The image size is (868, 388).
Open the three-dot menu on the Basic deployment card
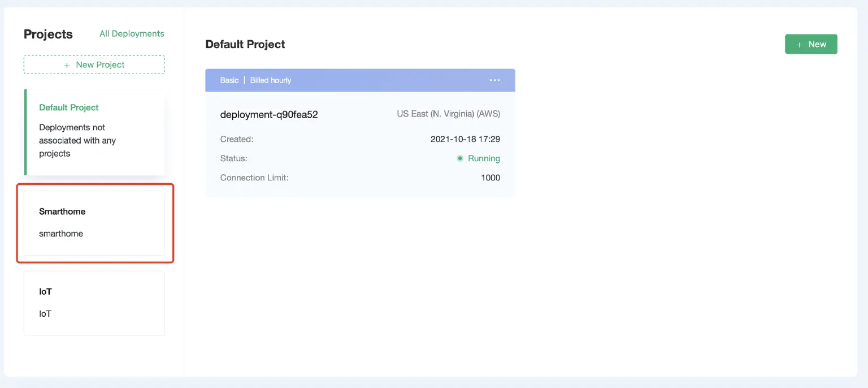494,80
